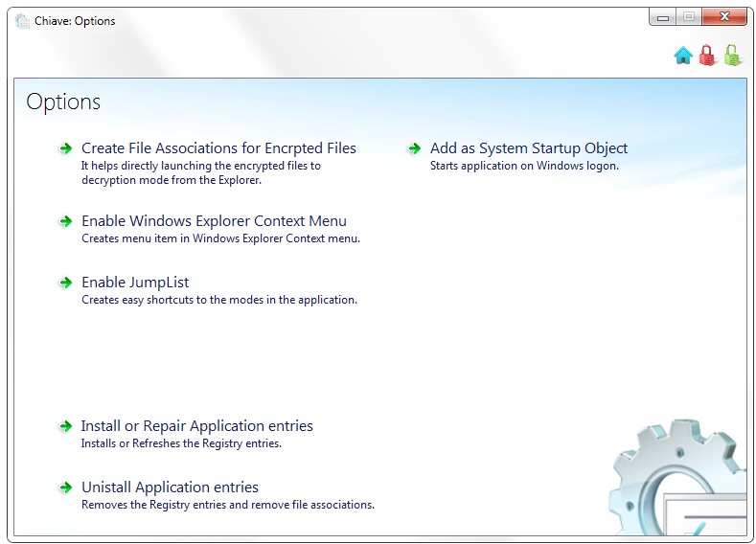Image resolution: width=756 pixels, height=544 pixels.
Task: Close the Chiave Options window
Action: 724,17
